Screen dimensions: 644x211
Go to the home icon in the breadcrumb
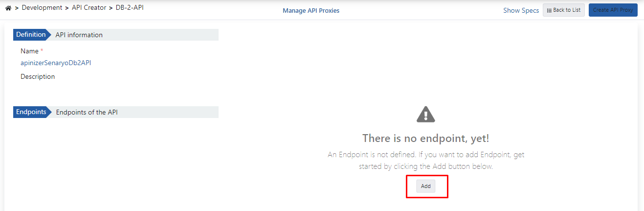(8, 8)
